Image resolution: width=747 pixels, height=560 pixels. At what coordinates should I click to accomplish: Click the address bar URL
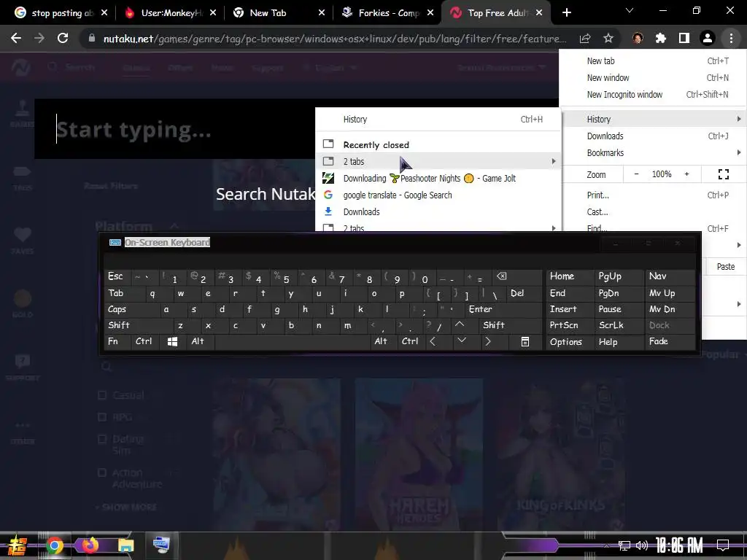[x=334, y=38]
